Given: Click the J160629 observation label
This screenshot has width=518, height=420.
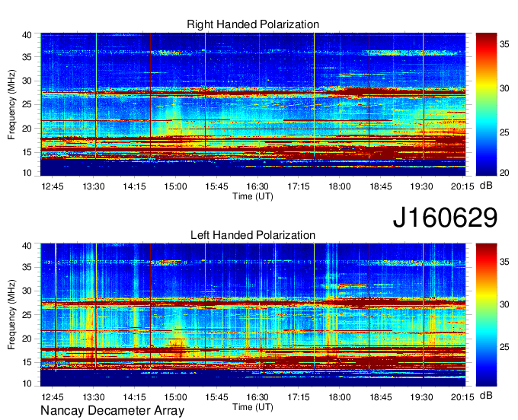Looking at the screenshot, I should click(445, 218).
